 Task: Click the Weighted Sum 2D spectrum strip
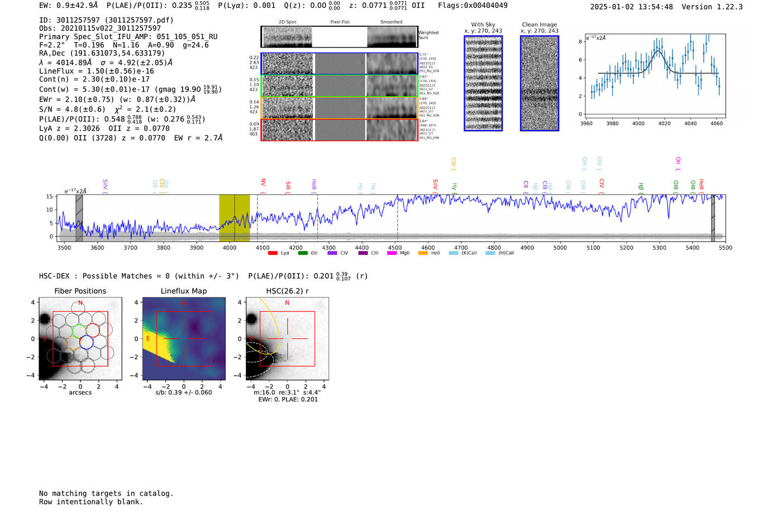340,37
